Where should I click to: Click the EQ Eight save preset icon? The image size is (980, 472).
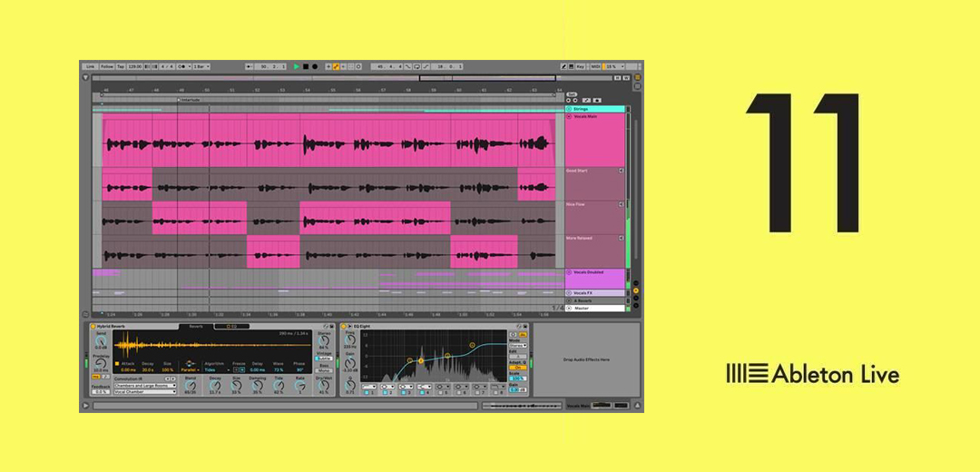tap(525, 327)
